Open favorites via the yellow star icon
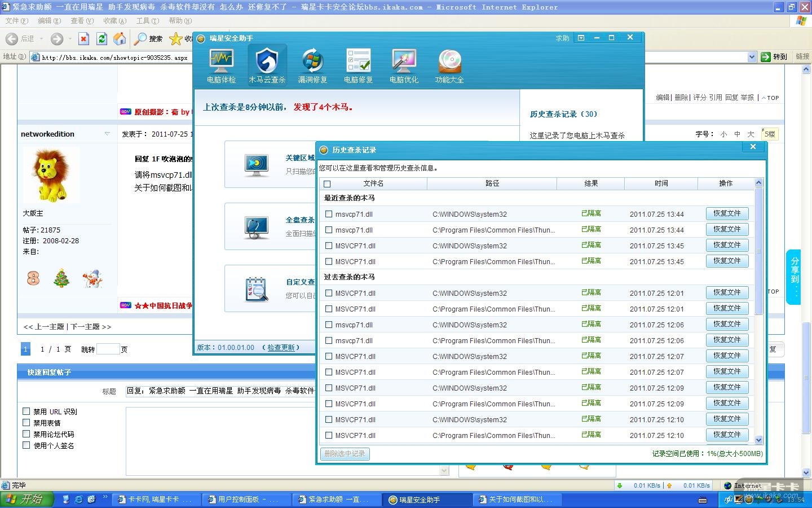 pyautogui.click(x=176, y=38)
